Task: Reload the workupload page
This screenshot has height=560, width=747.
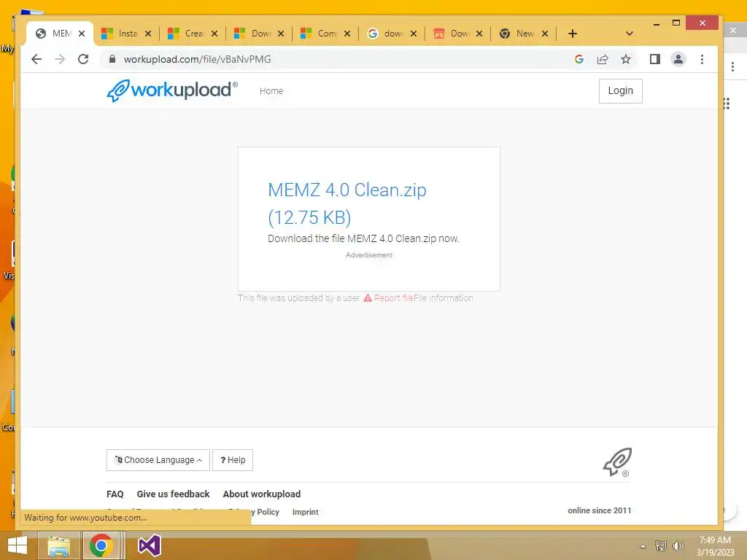Action: point(83,59)
